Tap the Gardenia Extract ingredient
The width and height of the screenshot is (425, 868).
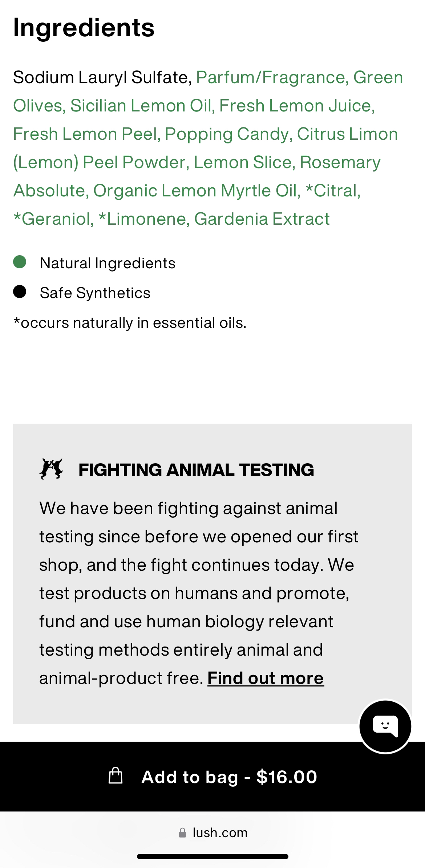pyautogui.click(x=262, y=219)
